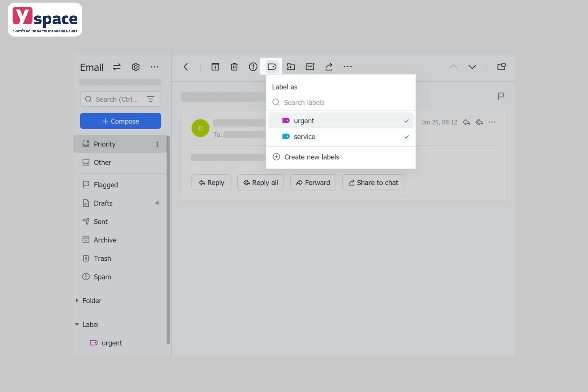
Task: Click sender avatar circle with letter O
Action: click(200, 128)
